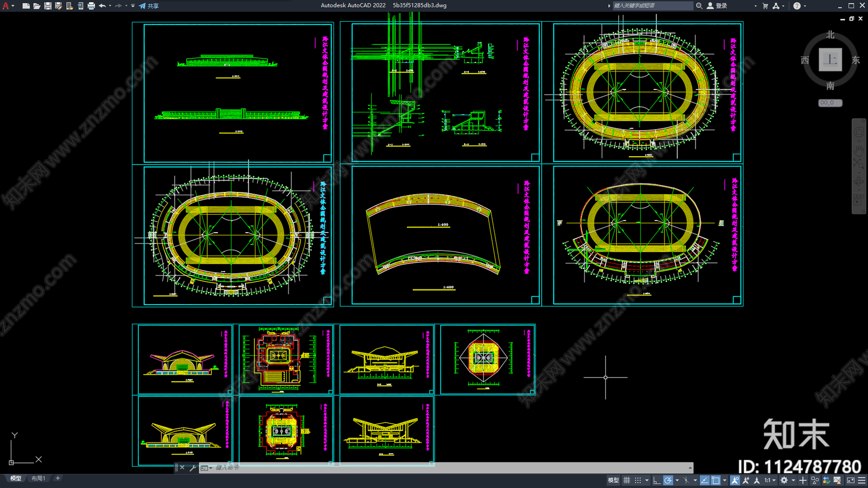
Task: Click the 共享 share button
Action: 149,6
